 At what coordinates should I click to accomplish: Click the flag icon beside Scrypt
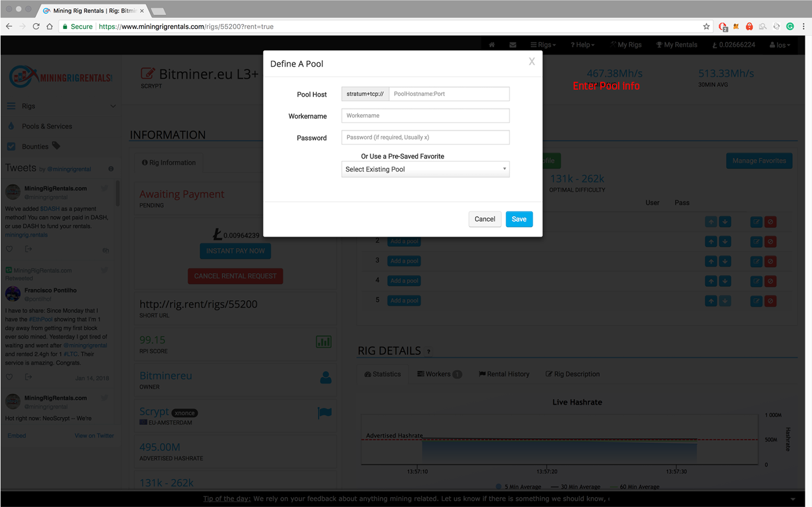pos(325,413)
